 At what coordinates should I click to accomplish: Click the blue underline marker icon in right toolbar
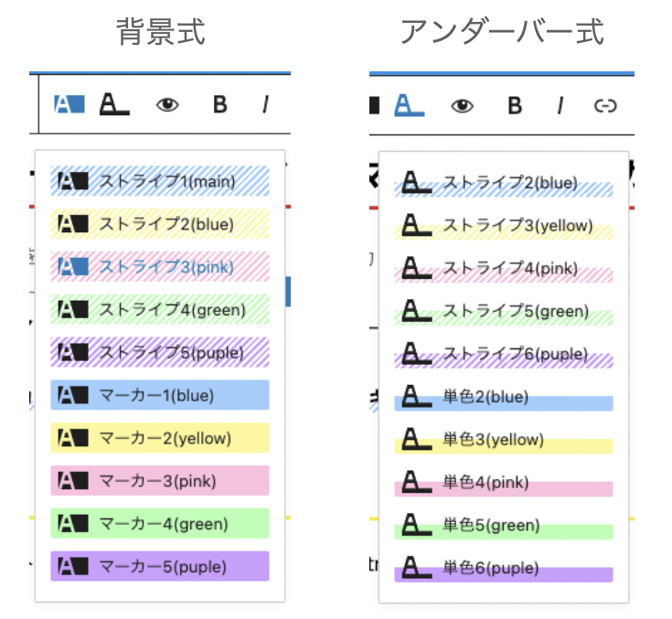tap(409, 105)
